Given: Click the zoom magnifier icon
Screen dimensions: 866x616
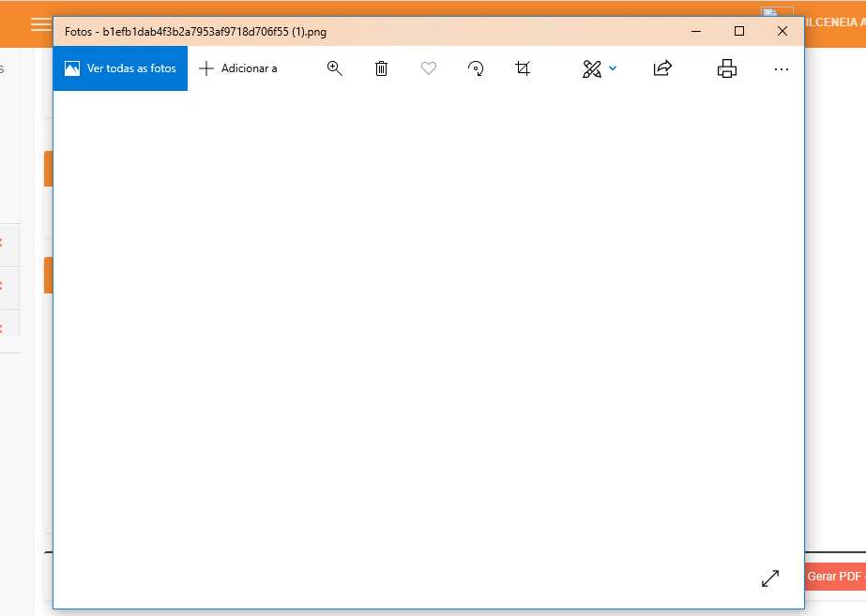Looking at the screenshot, I should point(335,68).
